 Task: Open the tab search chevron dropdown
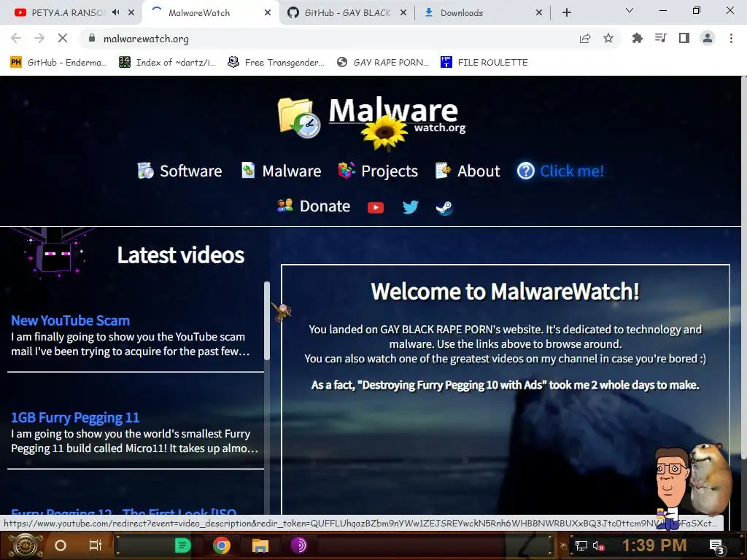click(x=630, y=10)
